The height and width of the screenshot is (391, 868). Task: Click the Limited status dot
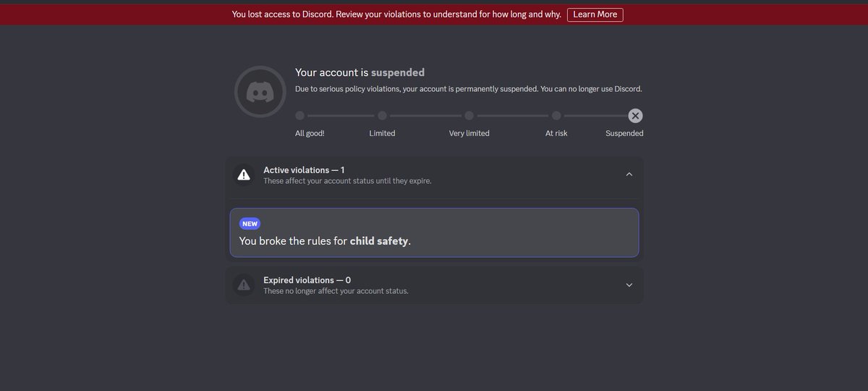383,116
